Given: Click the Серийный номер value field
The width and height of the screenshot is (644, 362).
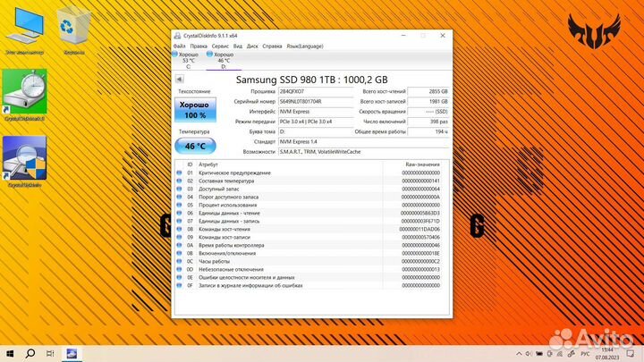Looking at the screenshot, I should (316, 101).
